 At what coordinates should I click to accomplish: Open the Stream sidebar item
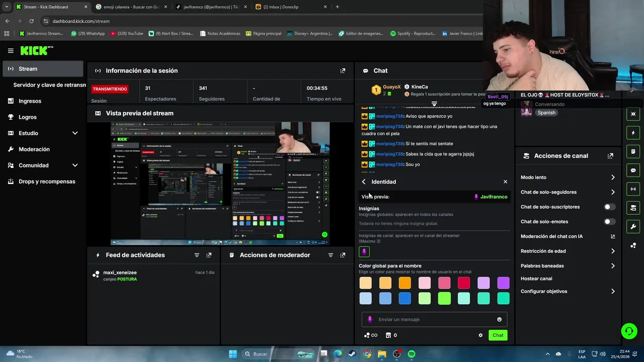pos(43,69)
